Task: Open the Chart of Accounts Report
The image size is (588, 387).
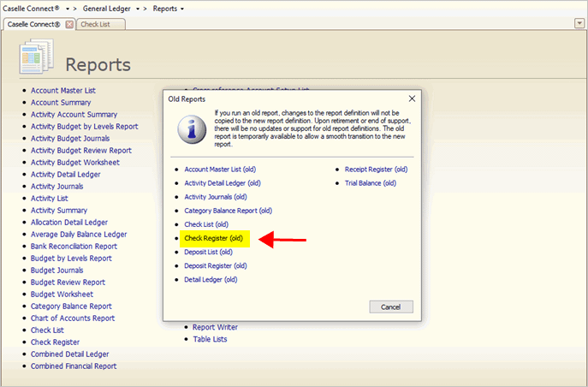Action: (73, 319)
